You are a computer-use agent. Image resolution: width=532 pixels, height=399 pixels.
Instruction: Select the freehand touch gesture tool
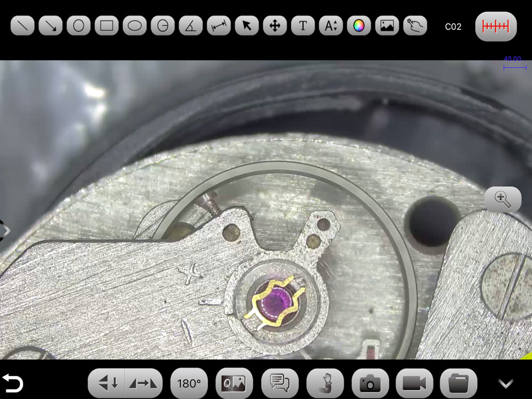pyautogui.click(x=415, y=26)
